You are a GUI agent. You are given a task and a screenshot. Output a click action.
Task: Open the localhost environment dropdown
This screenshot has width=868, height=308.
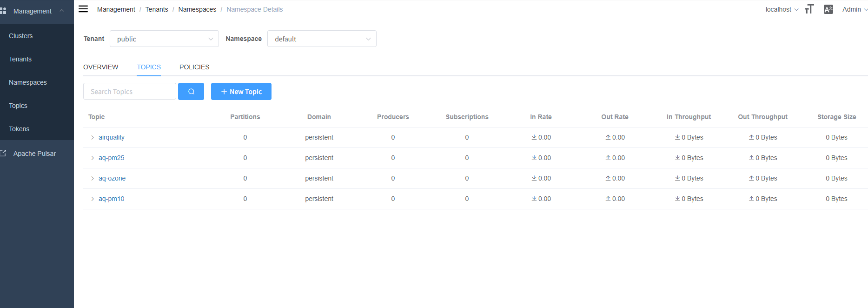tap(782, 9)
